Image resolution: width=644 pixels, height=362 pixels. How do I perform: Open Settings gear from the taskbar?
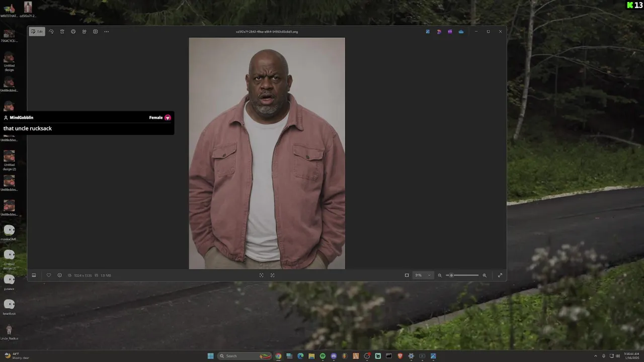[411, 356]
